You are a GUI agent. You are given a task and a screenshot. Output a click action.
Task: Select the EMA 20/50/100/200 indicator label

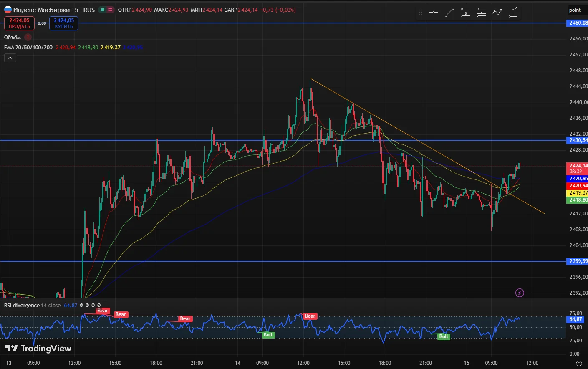click(28, 47)
